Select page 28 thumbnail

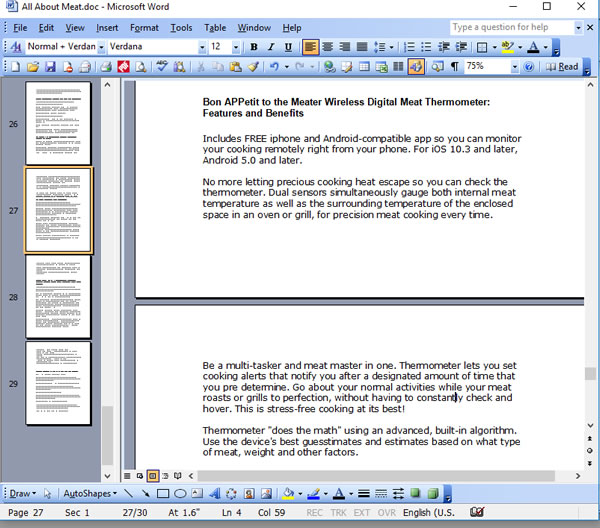point(58,297)
